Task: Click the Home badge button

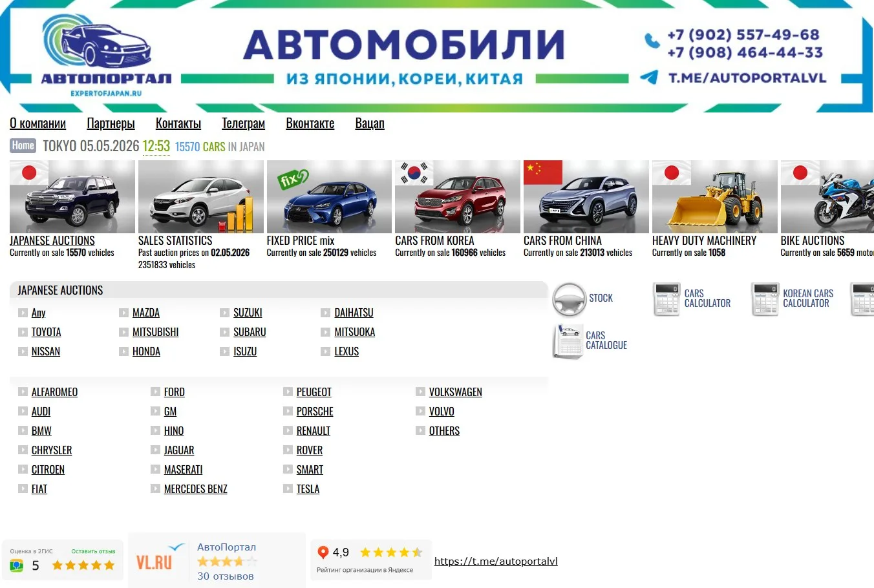Action: pos(23,145)
